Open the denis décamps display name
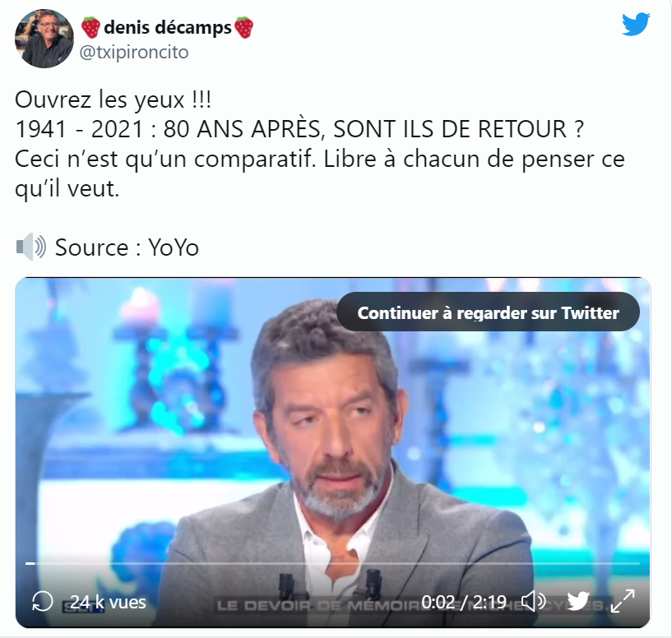The image size is (672, 638). click(x=168, y=27)
